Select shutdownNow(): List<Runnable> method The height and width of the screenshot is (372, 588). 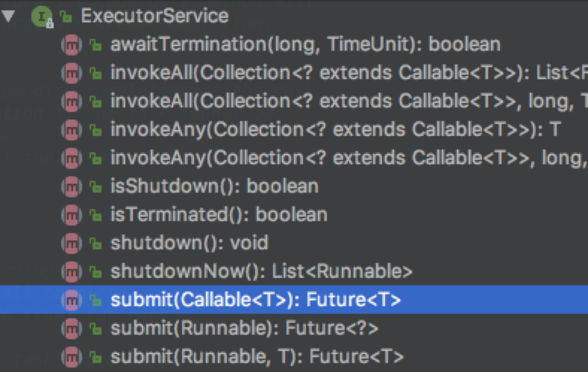coord(261,272)
